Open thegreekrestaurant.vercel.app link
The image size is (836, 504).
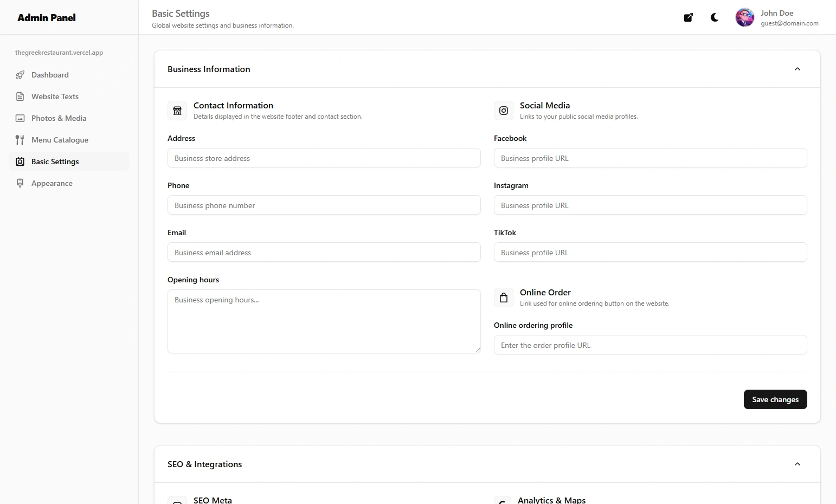[x=59, y=53]
